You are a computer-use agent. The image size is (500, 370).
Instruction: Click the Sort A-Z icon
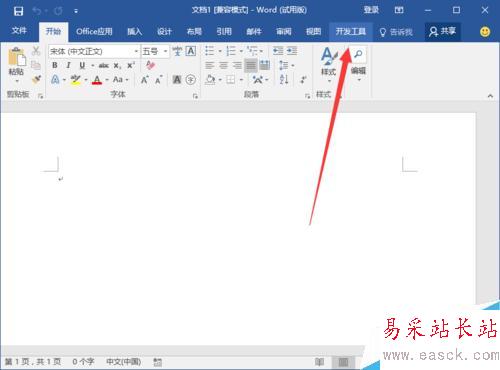coord(284,79)
